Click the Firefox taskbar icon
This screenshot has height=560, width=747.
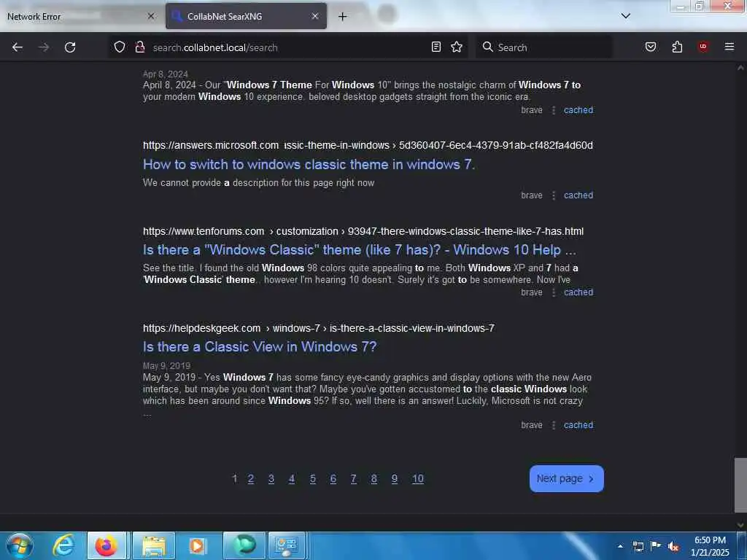pyautogui.click(x=107, y=545)
